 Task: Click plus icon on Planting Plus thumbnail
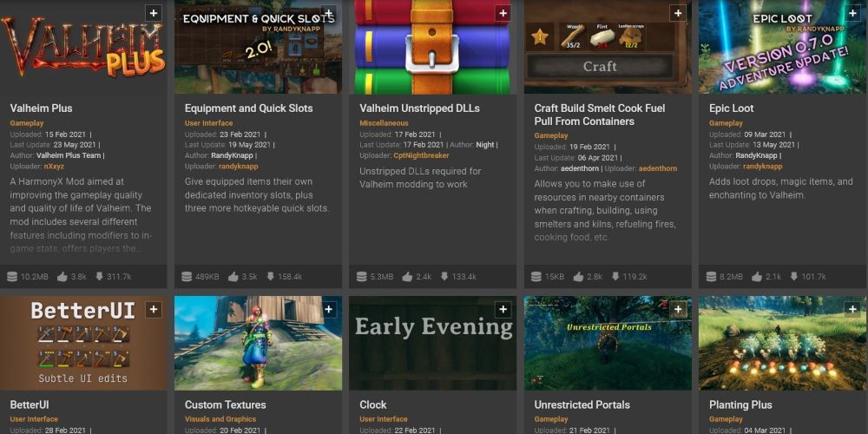click(852, 310)
